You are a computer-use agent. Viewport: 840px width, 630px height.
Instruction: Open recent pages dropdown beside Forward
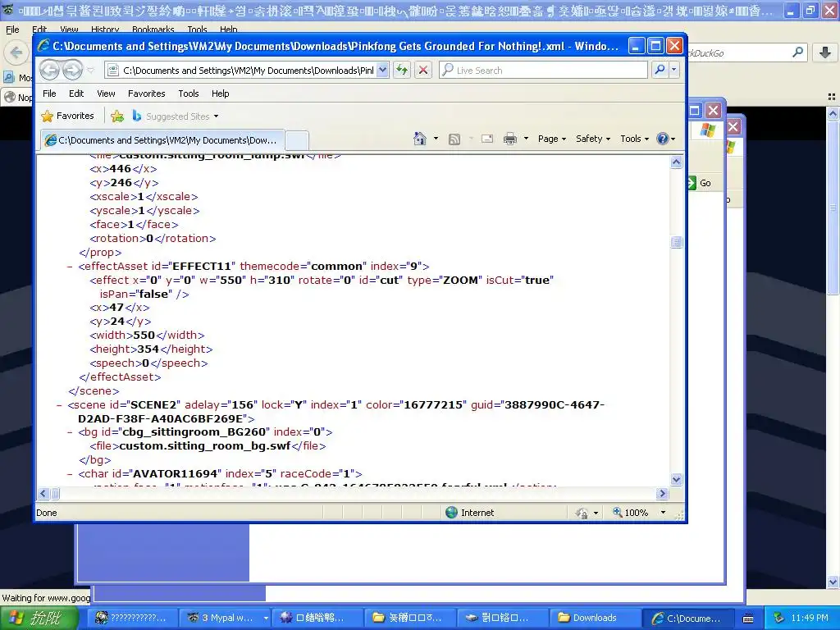(90, 71)
